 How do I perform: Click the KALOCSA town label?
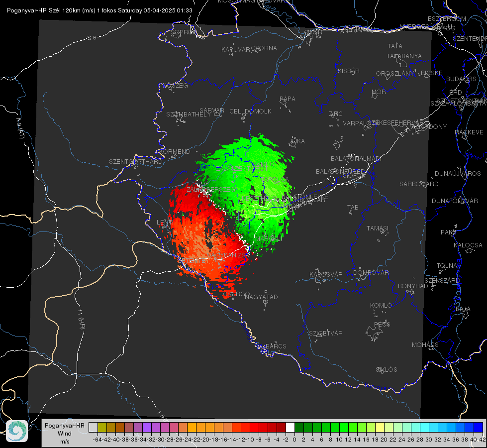pyautogui.click(x=468, y=245)
